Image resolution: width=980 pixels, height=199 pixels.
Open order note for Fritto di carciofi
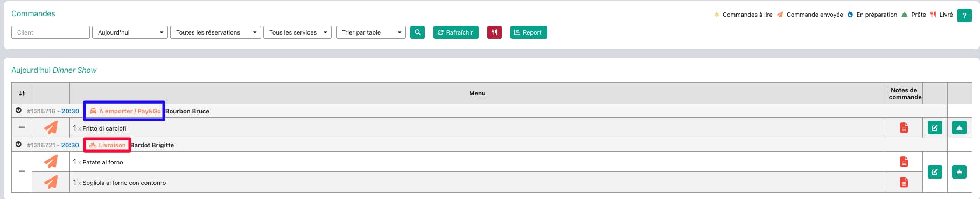point(904,128)
